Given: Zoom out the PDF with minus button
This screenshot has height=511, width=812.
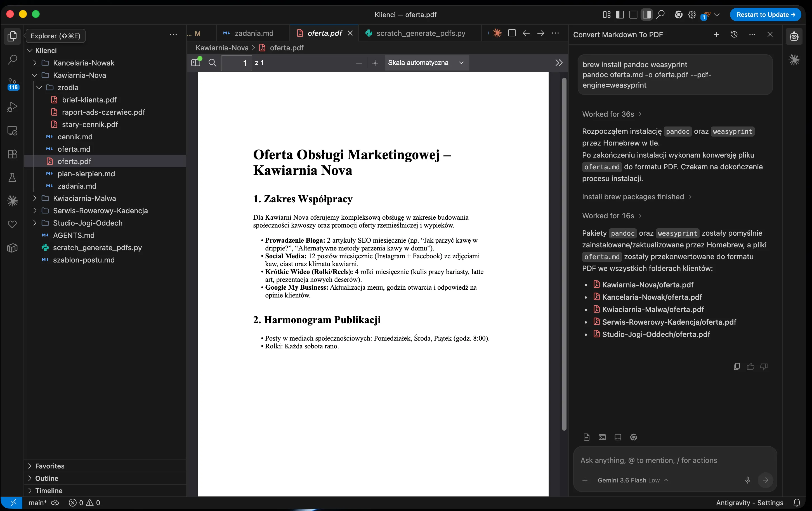Looking at the screenshot, I should pos(359,63).
